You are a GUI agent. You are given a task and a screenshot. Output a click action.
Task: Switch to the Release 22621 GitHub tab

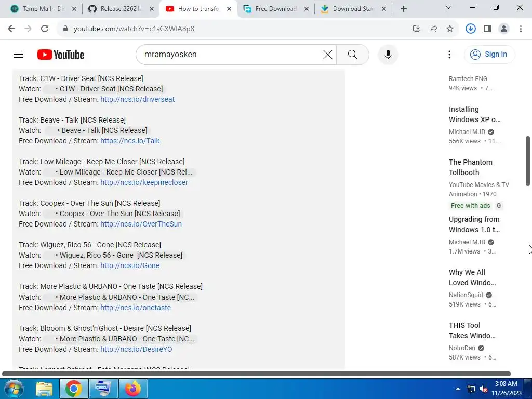[121, 9]
